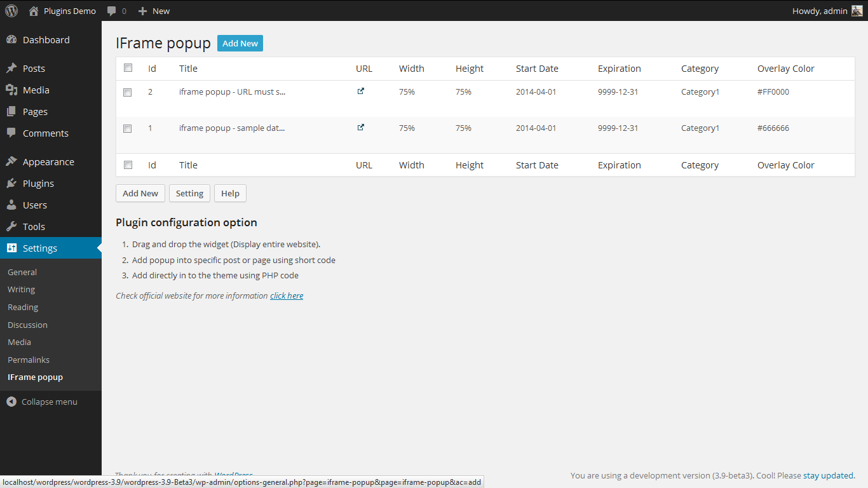
Task: Click the WordPress logo icon
Action: (11, 11)
